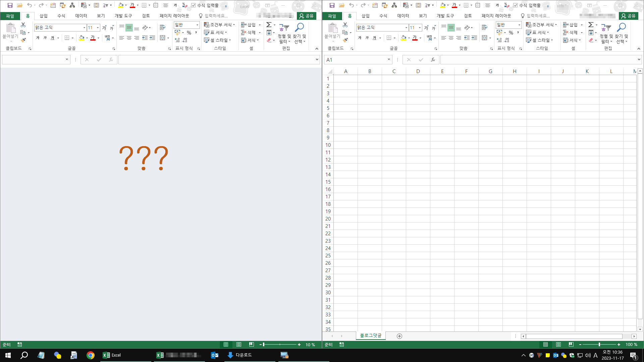Image resolution: width=644 pixels, height=362 pixels.
Task: Click the 파일 button in left window
Action: point(10,16)
